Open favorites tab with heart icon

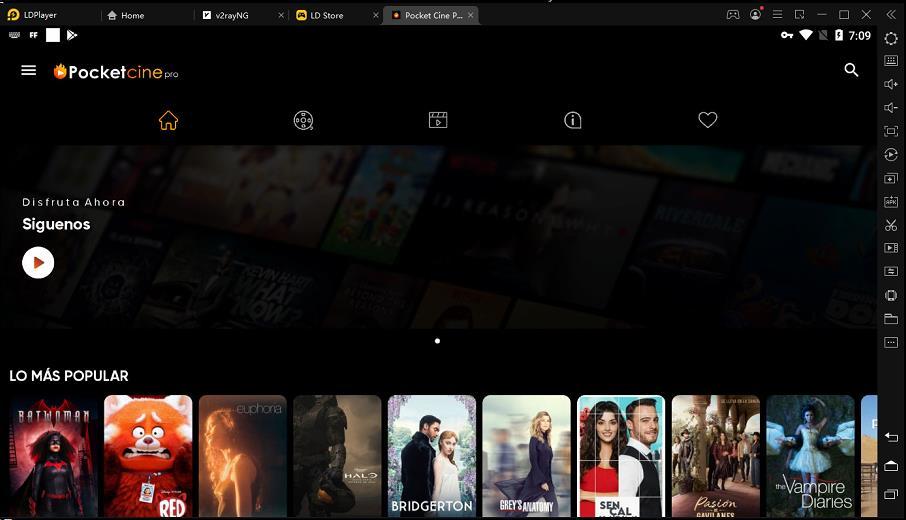click(707, 120)
